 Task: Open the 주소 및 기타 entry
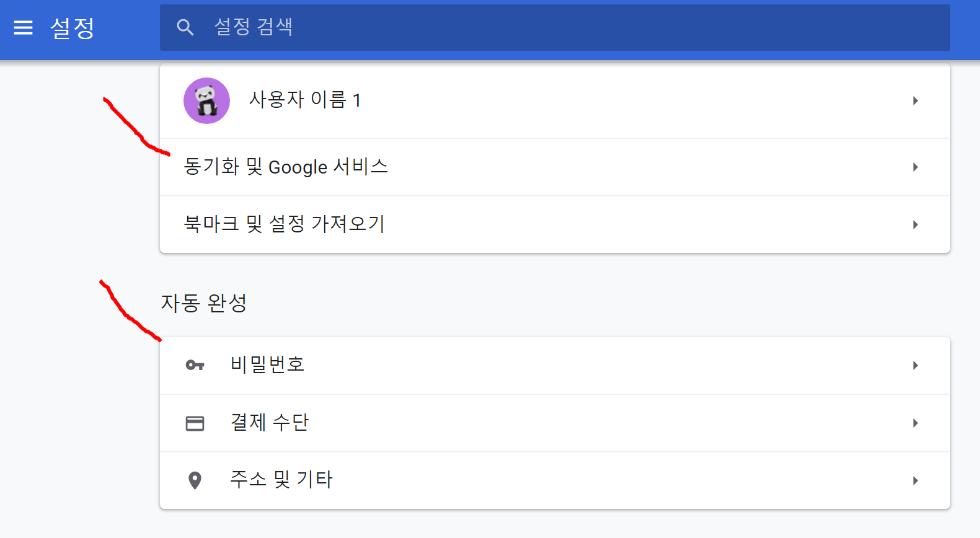(555, 480)
